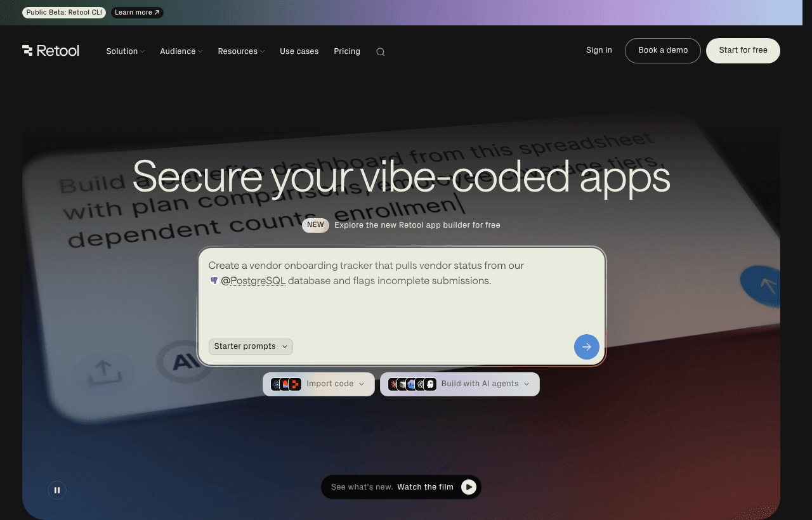Click the Watch the film text
Screen dimensions: 812x520
[425, 487]
